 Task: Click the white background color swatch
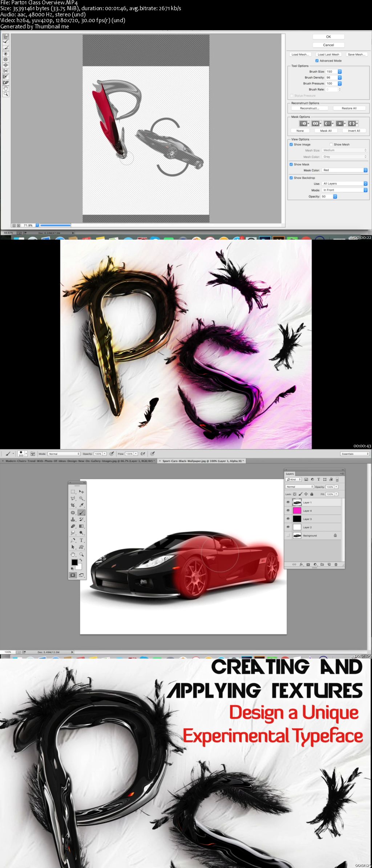(79, 567)
